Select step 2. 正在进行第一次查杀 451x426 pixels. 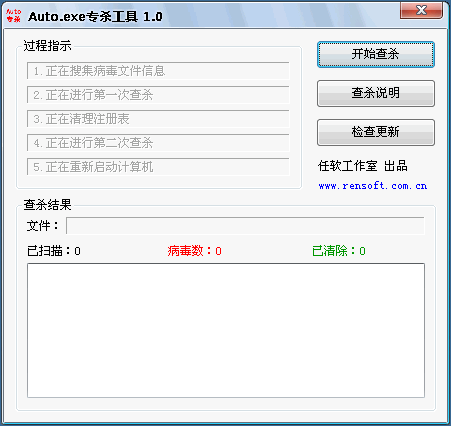coord(158,95)
